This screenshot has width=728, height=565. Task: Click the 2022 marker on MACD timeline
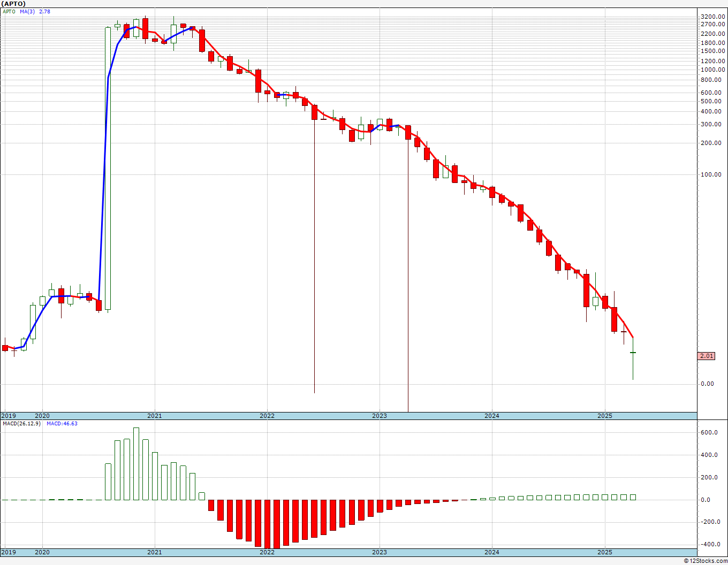pos(267,552)
